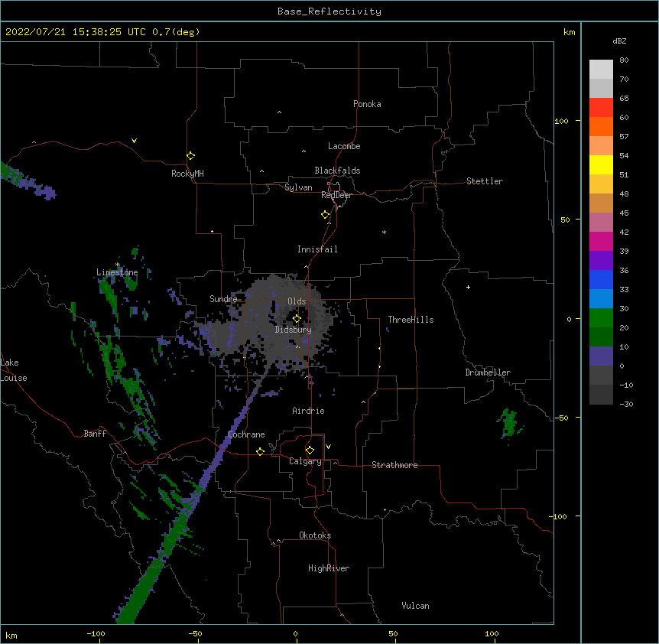Click the yellow diamond between Olds and Didsbury

tap(297, 319)
